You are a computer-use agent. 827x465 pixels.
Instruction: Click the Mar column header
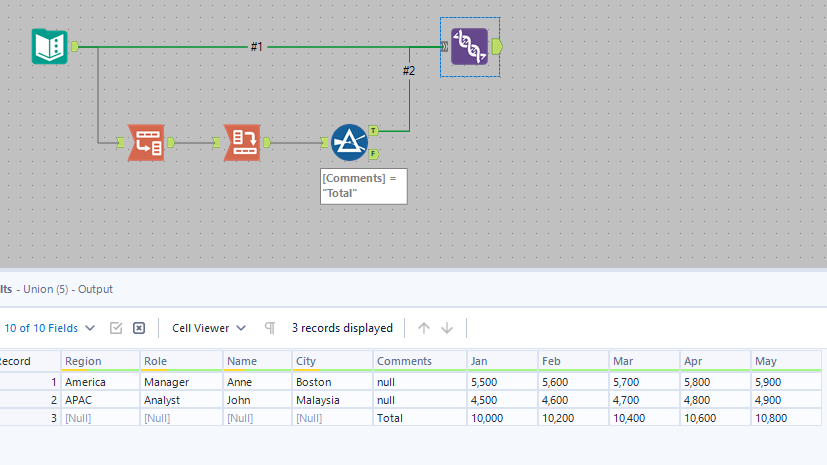click(x=644, y=361)
